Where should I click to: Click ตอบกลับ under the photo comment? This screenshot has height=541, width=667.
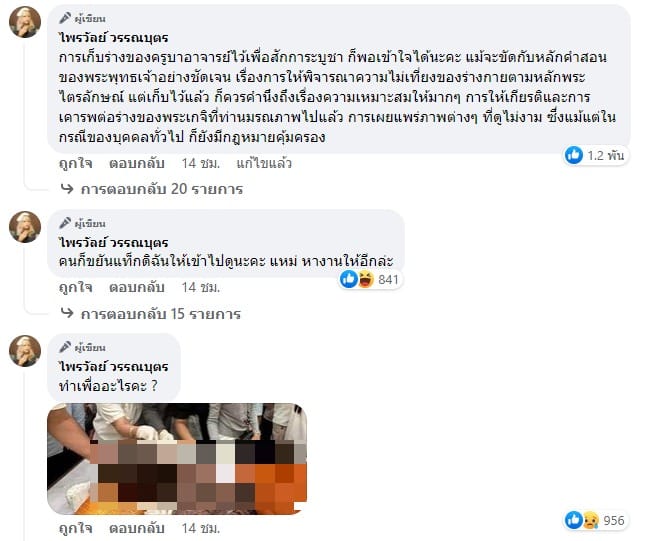137,528
